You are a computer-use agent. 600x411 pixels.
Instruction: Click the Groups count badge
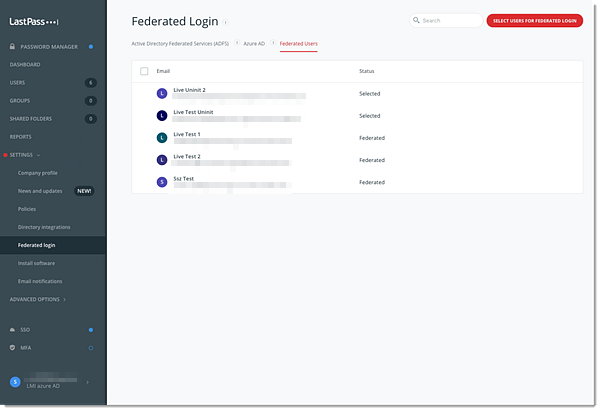pos(91,101)
